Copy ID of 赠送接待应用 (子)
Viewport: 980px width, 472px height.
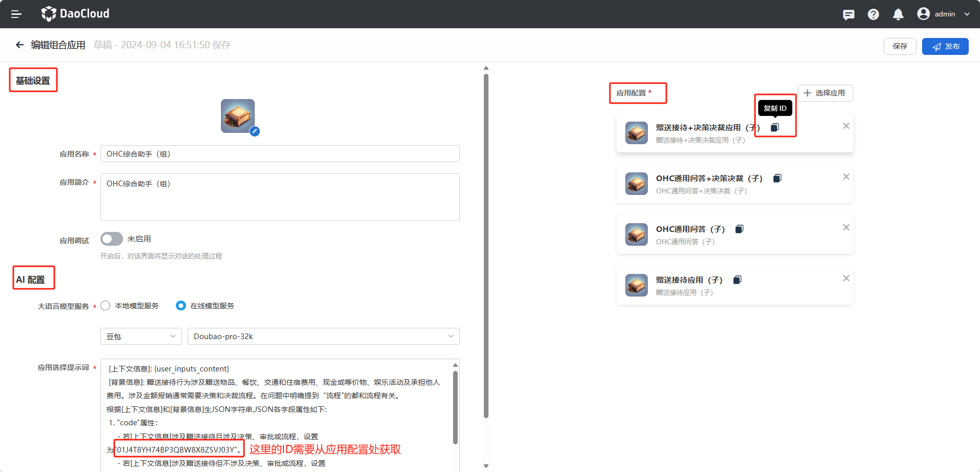[x=737, y=280]
